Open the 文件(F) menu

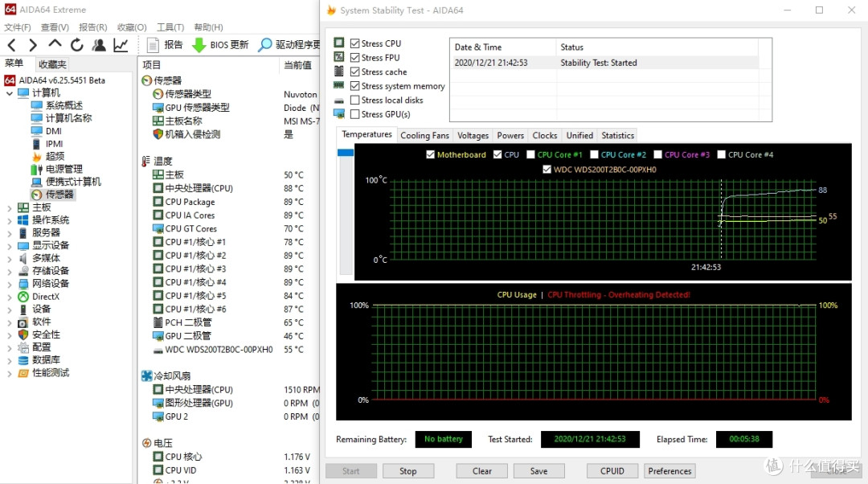point(18,27)
